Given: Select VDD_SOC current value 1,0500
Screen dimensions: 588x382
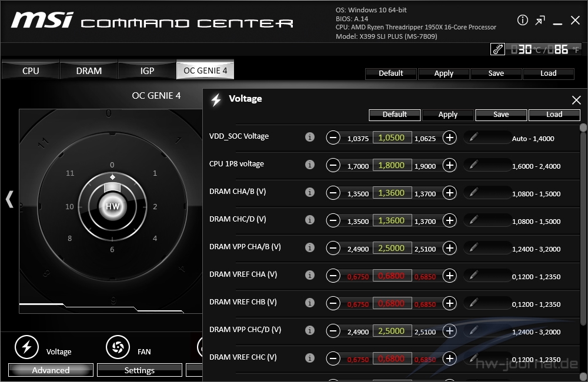Looking at the screenshot, I should 392,138.
